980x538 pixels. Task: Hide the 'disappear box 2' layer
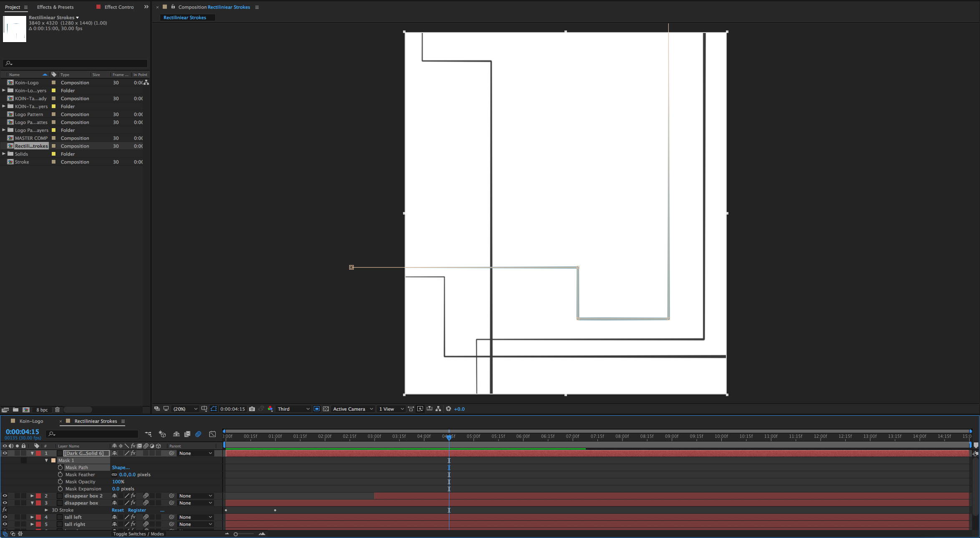pos(5,496)
